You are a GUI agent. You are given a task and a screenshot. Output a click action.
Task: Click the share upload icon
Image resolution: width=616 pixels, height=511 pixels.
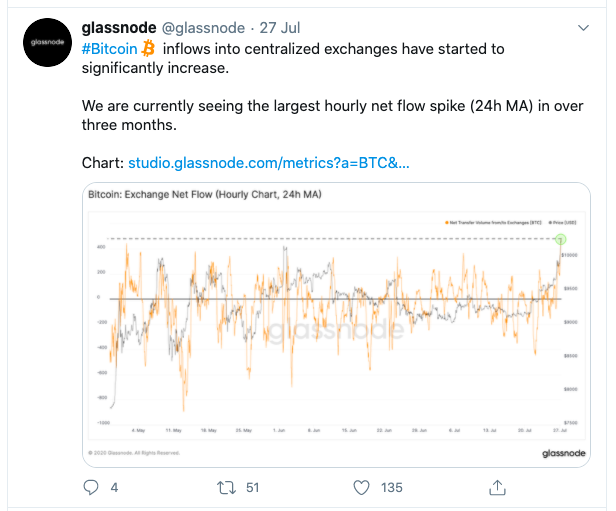[x=497, y=487]
